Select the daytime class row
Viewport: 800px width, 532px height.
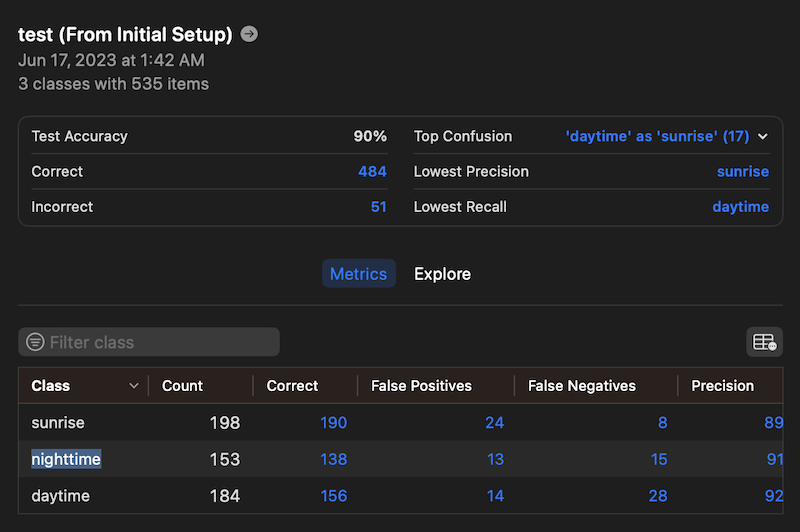[x=60, y=496]
